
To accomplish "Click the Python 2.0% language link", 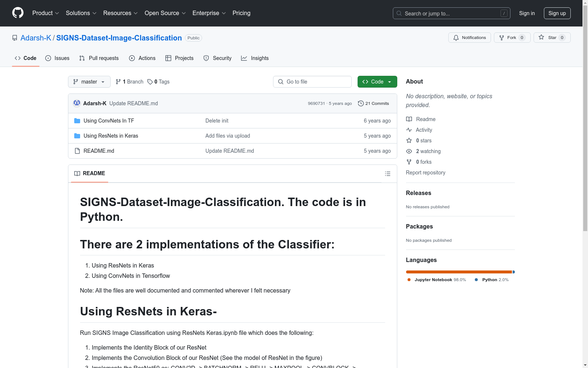I will click(492, 280).
